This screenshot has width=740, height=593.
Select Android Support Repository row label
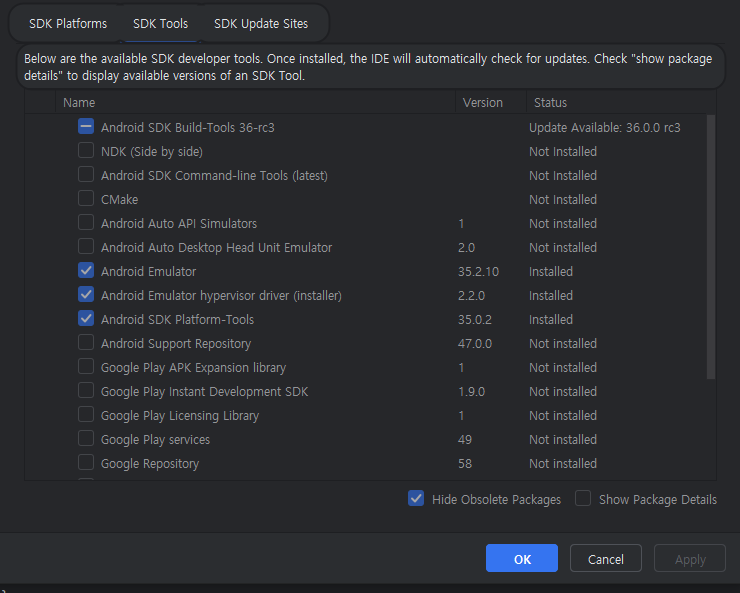[176, 344]
